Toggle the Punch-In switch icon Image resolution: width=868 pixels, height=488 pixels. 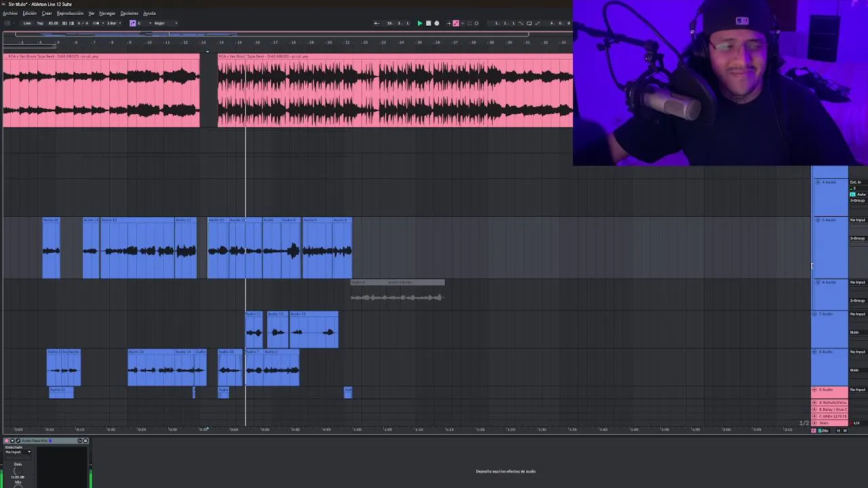(521, 23)
